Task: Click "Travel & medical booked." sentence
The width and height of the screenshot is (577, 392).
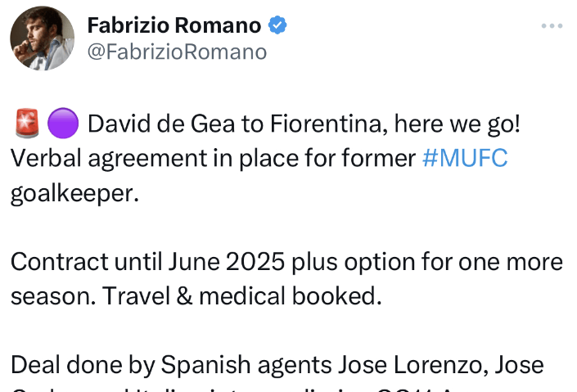Action: point(241,296)
